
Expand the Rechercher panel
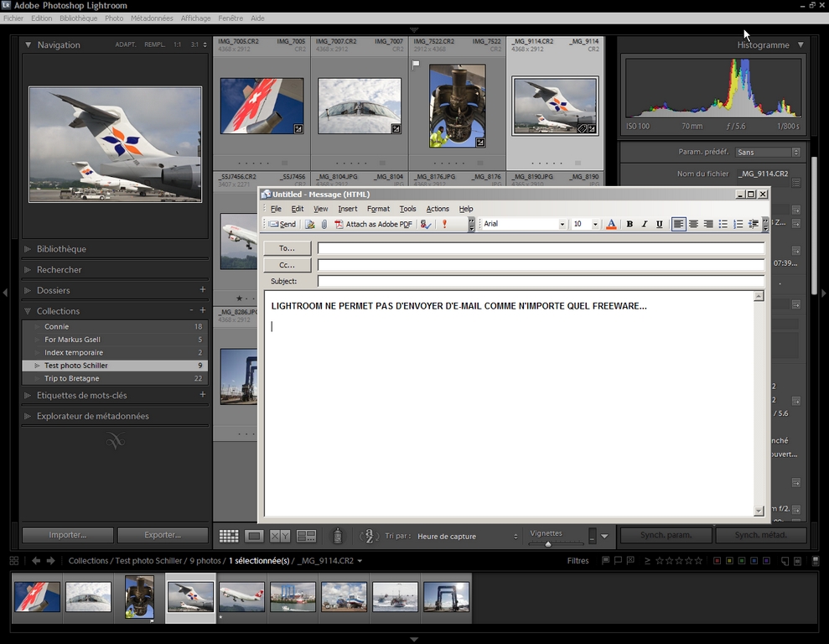28,270
